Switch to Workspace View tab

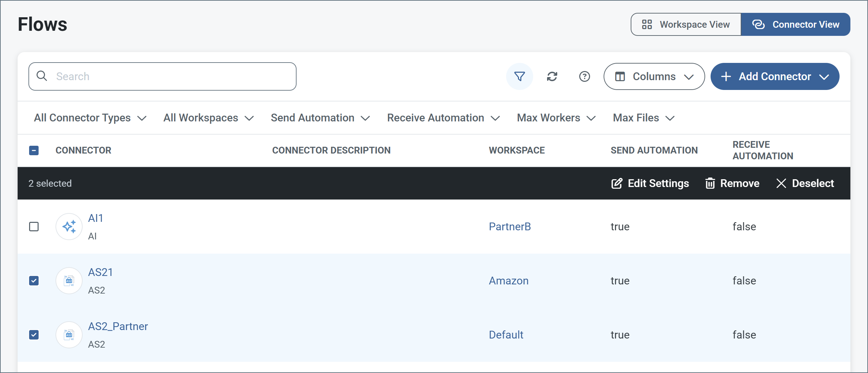click(686, 24)
